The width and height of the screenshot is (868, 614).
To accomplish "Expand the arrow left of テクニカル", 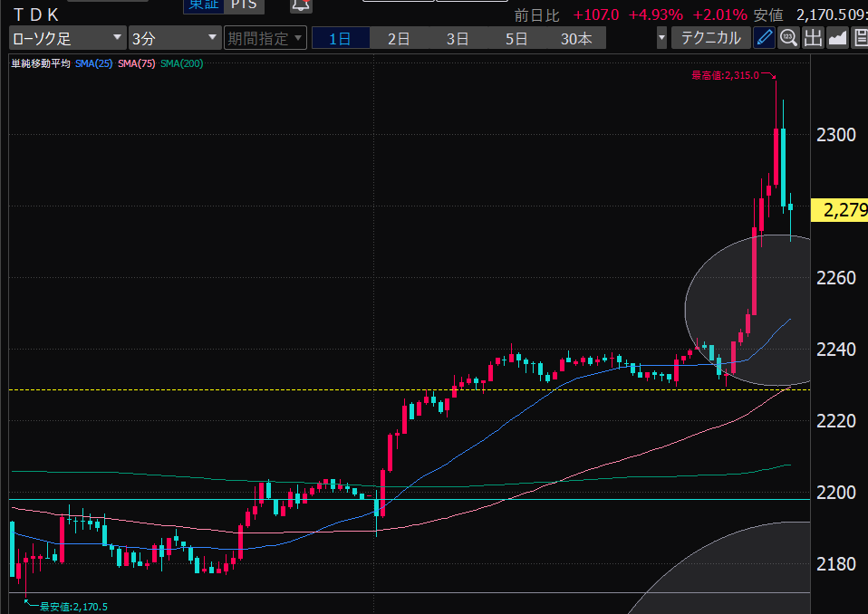I will pos(661,38).
